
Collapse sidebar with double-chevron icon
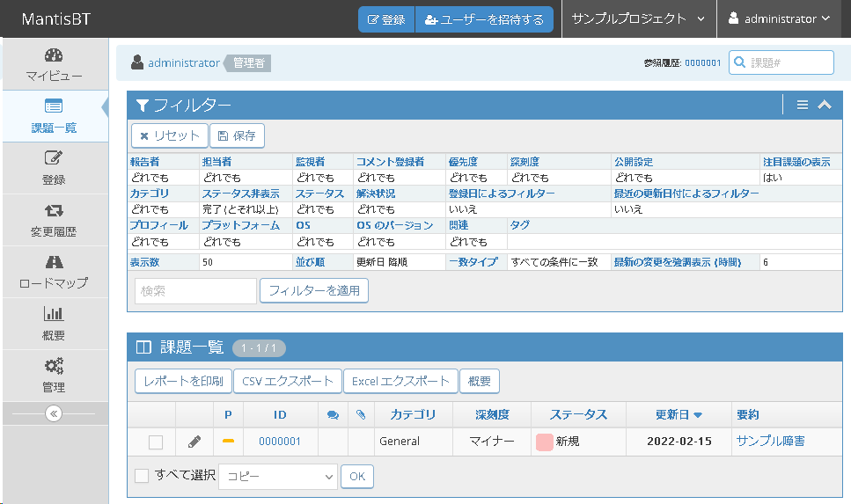click(54, 414)
